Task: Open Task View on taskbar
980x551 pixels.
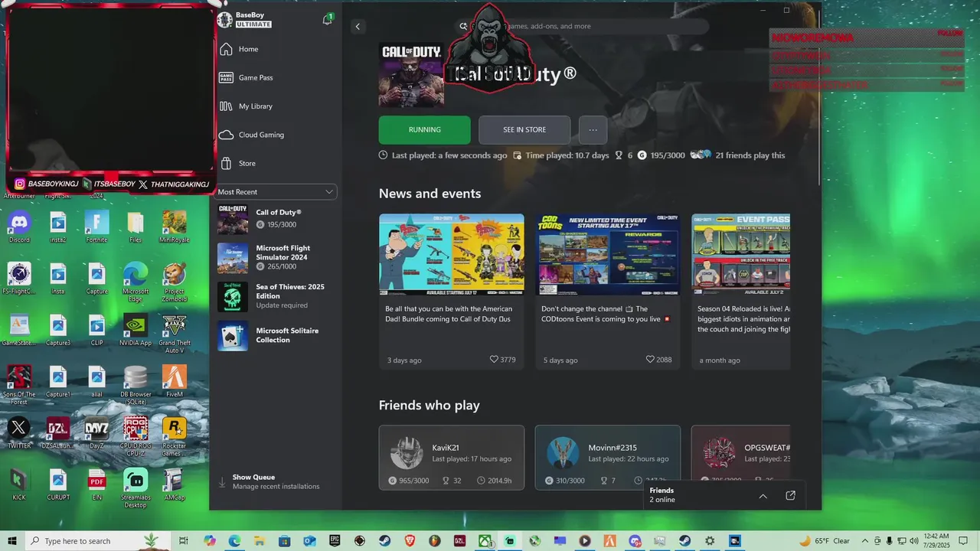Action: coord(184,541)
